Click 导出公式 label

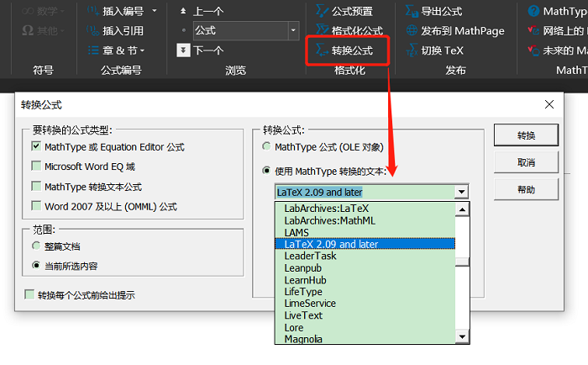tap(441, 11)
